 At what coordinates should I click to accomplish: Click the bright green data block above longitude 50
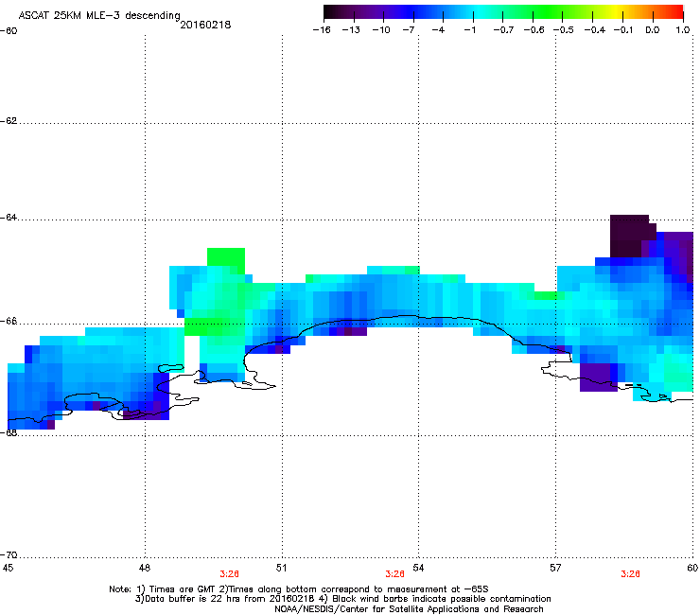click(x=226, y=257)
